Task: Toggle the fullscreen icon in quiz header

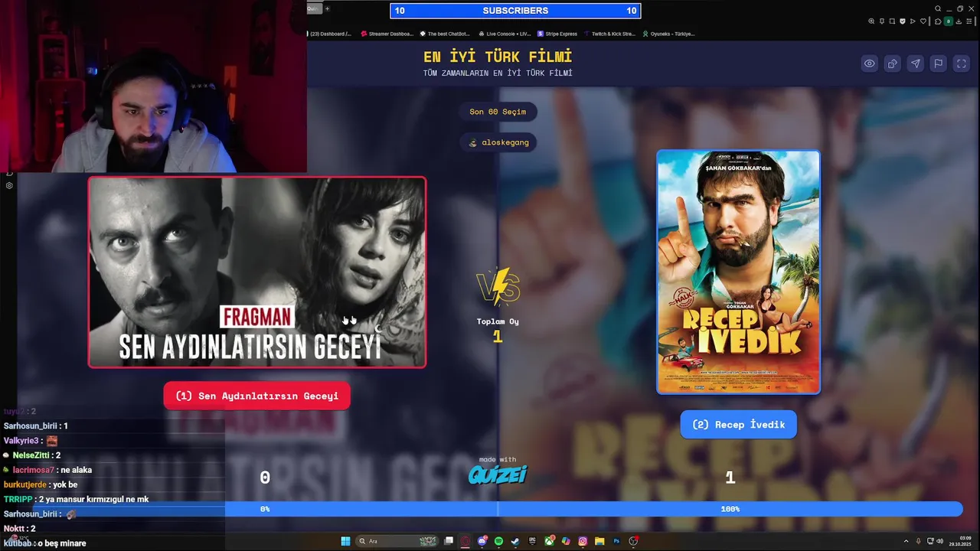Action: (x=961, y=64)
